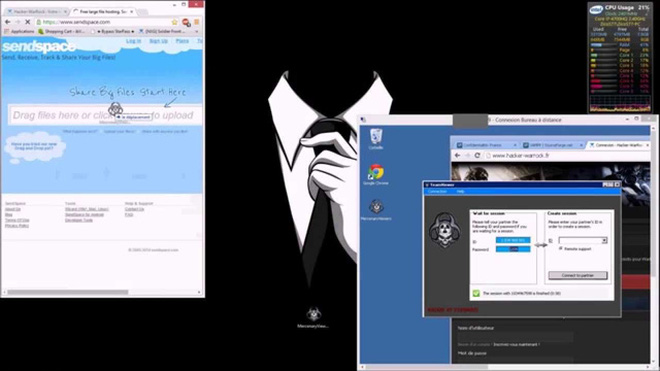Click the Log In link on sendspace
Viewport: 660px width, 371px height.
tap(134, 41)
